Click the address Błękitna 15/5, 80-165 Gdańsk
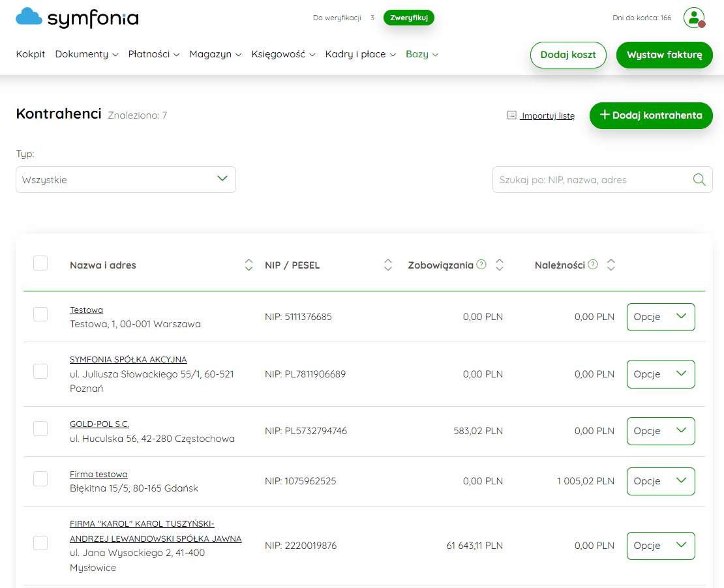 coord(134,488)
